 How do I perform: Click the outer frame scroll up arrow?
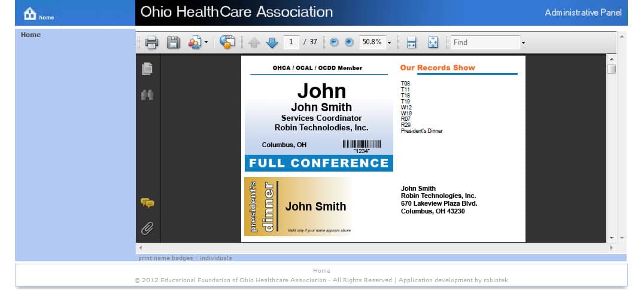point(621,36)
